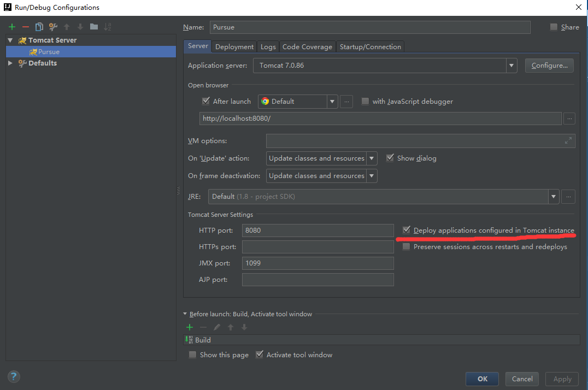588x390 pixels.
Task: Click the AJP port field
Action: click(x=317, y=279)
